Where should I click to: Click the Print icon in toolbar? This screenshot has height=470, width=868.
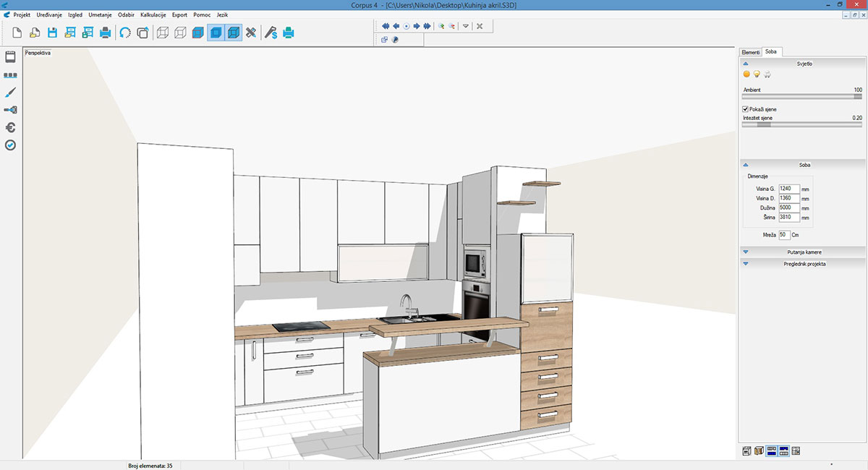tap(106, 33)
